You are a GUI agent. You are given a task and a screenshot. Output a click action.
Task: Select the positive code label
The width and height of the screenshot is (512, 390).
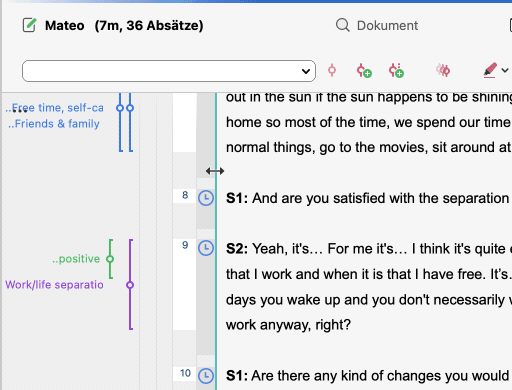(x=76, y=259)
